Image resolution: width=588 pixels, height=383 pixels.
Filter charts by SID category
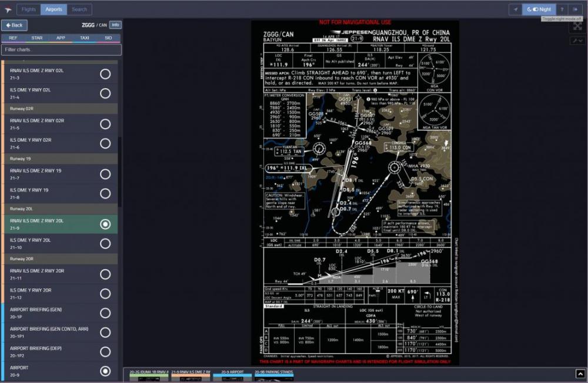point(108,38)
